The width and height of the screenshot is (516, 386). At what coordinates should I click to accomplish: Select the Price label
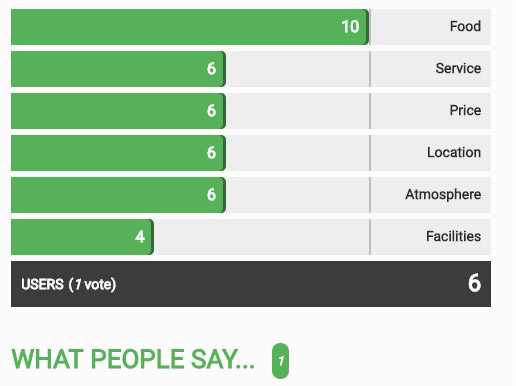pos(465,110)
